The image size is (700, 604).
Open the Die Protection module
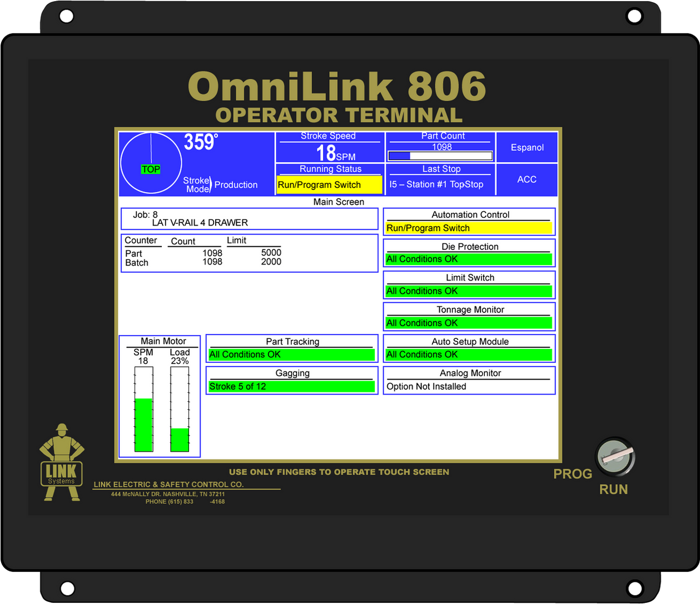click(x=469, y=253)
